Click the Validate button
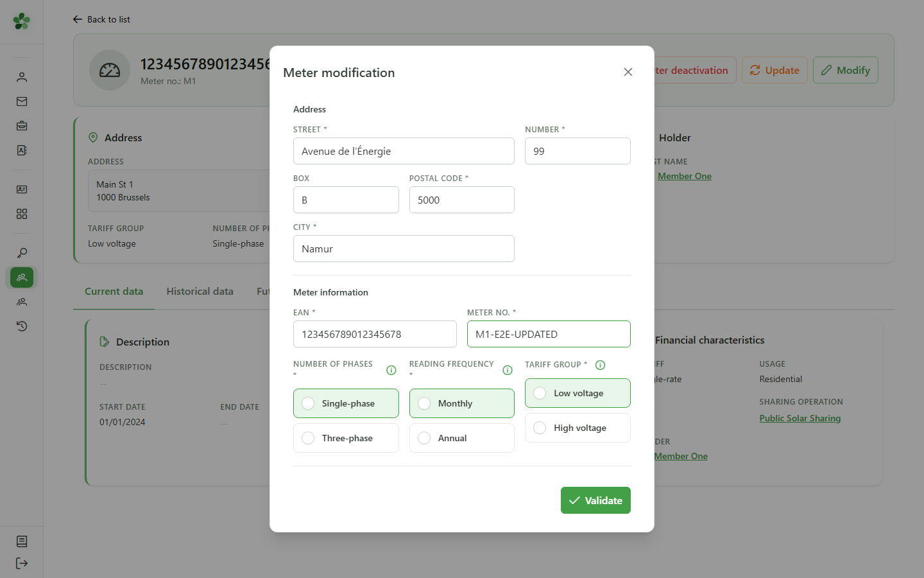Screen dimensions: 924x578 [595, 500]
